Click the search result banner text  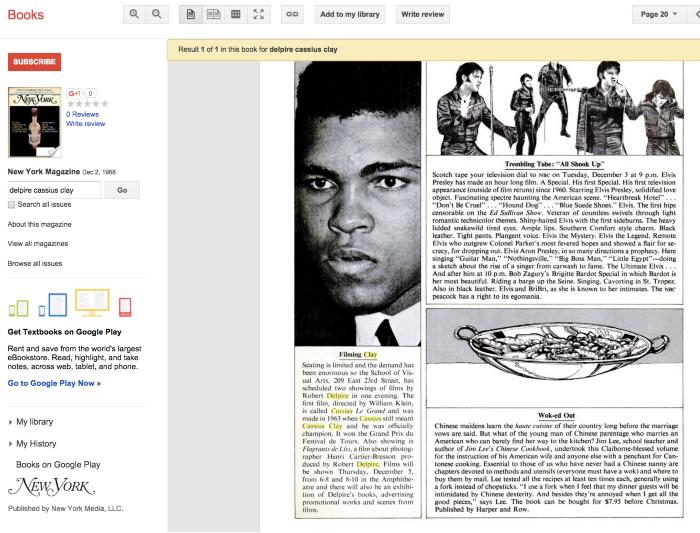point(258,50)
